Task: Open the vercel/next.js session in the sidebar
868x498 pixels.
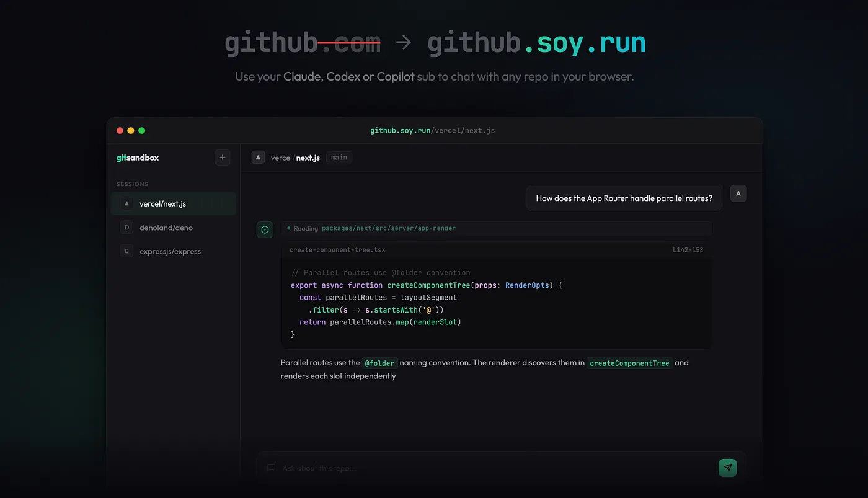Action: point(163,203)
